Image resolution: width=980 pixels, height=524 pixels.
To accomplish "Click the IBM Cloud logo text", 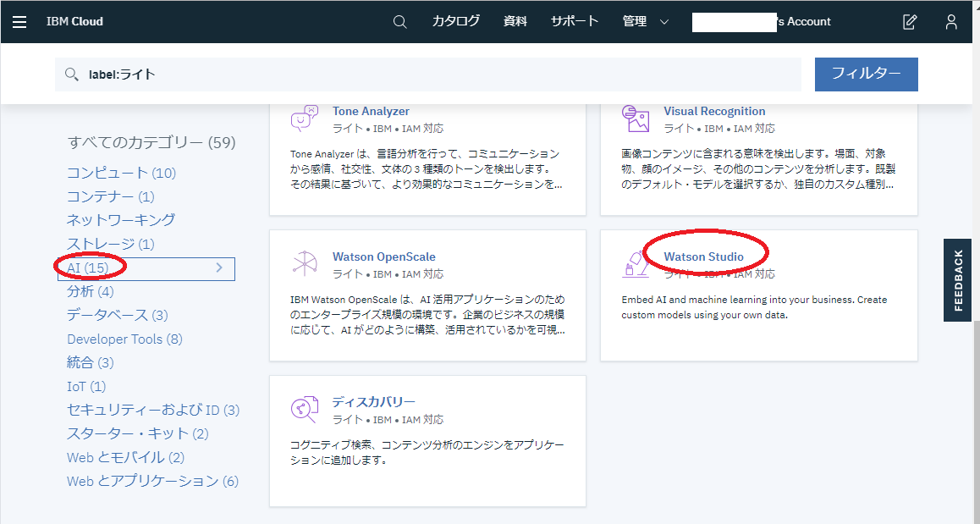I will (x=74, y=21).
